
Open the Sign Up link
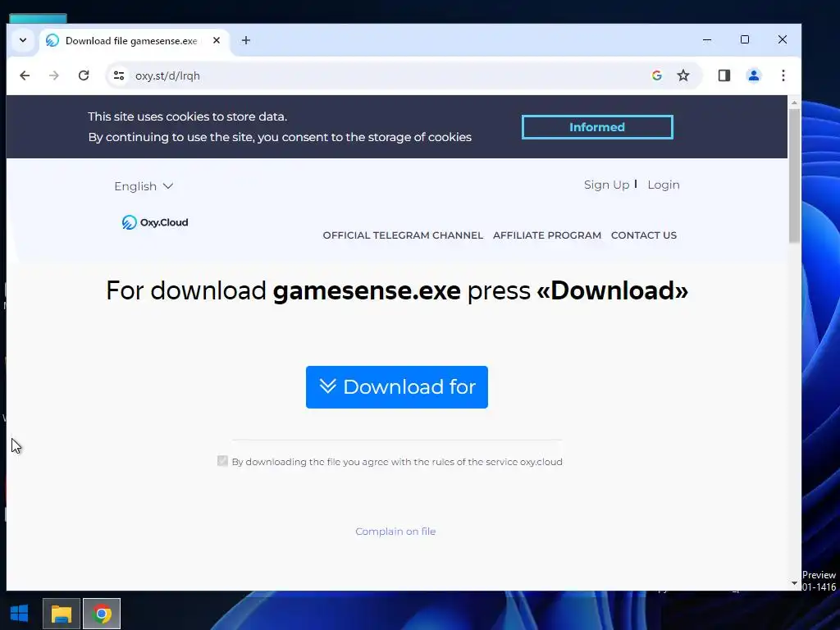point(606,185)
